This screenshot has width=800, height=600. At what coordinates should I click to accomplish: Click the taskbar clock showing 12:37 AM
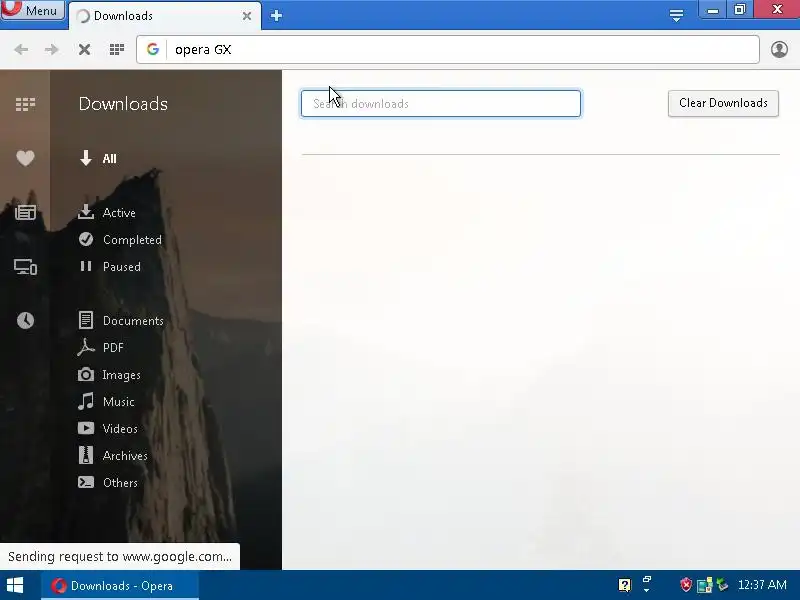(762, 585)
